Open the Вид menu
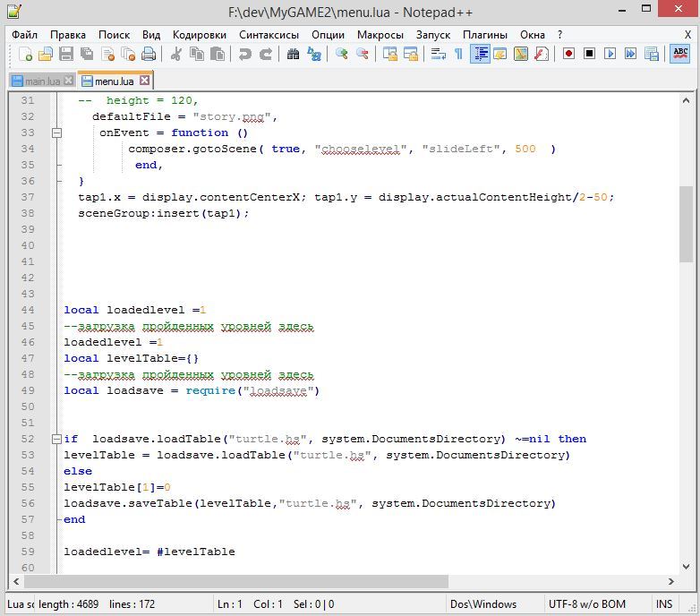700x616 pixels. (151, 35)
